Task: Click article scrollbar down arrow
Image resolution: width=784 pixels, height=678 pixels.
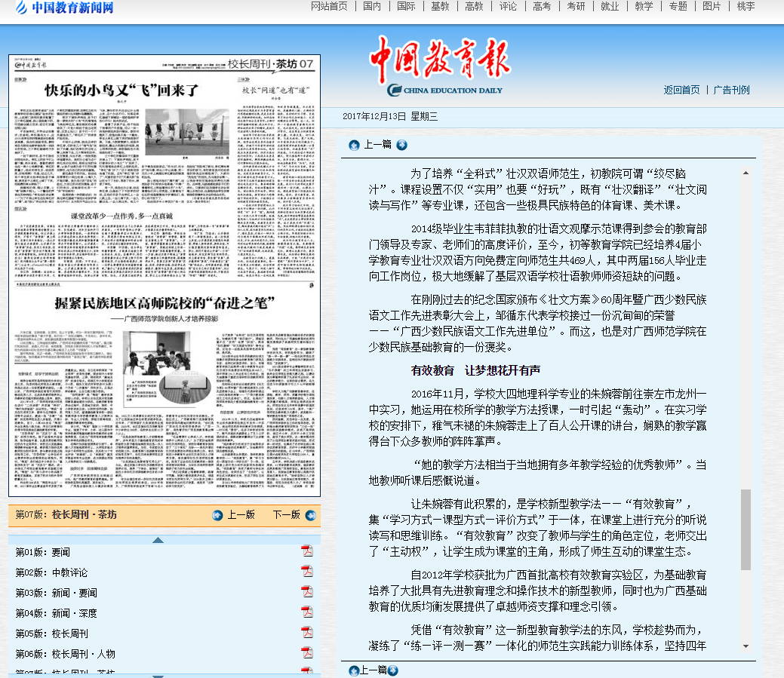Action: (x=746, y=646)
